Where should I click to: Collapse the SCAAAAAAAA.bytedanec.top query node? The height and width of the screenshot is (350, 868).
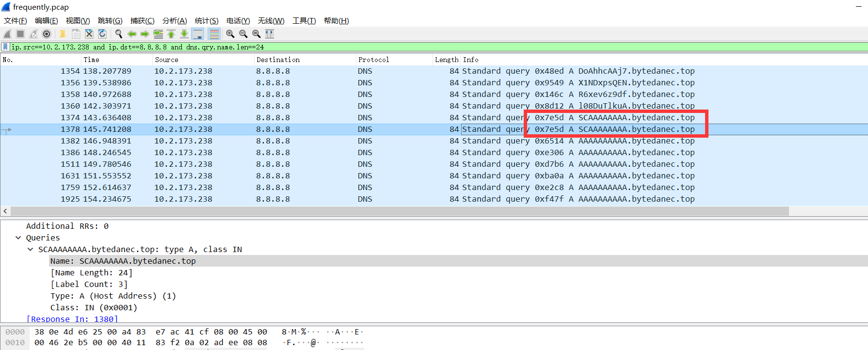(30, 249)
